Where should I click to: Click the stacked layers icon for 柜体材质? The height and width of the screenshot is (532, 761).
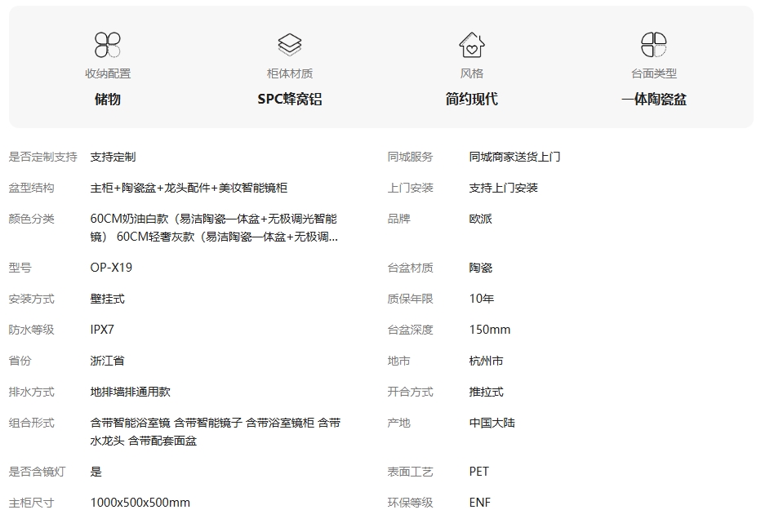(290, 45)
